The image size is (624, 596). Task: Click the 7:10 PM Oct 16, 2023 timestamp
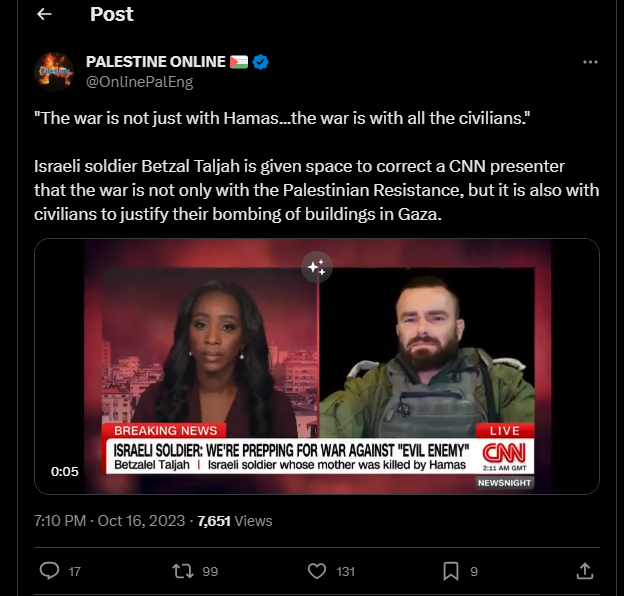pyautogui.click(x=109, y=521)
